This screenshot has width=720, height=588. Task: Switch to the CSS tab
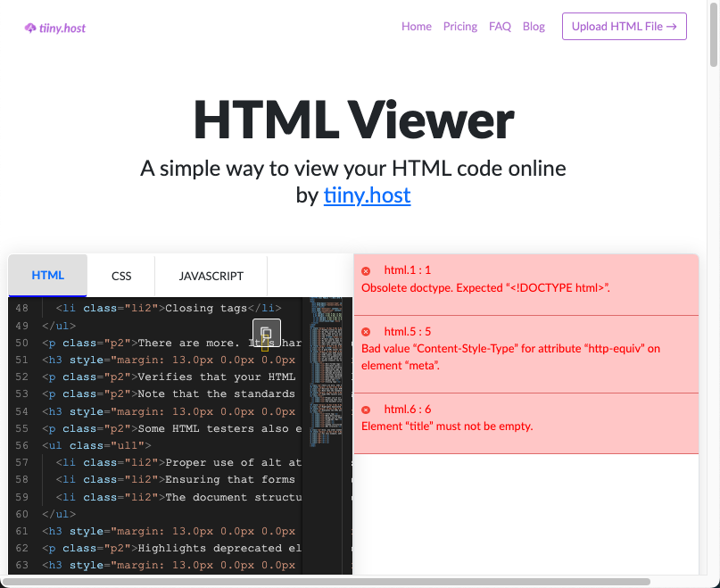pyautogui.click(x=121, y=276)
